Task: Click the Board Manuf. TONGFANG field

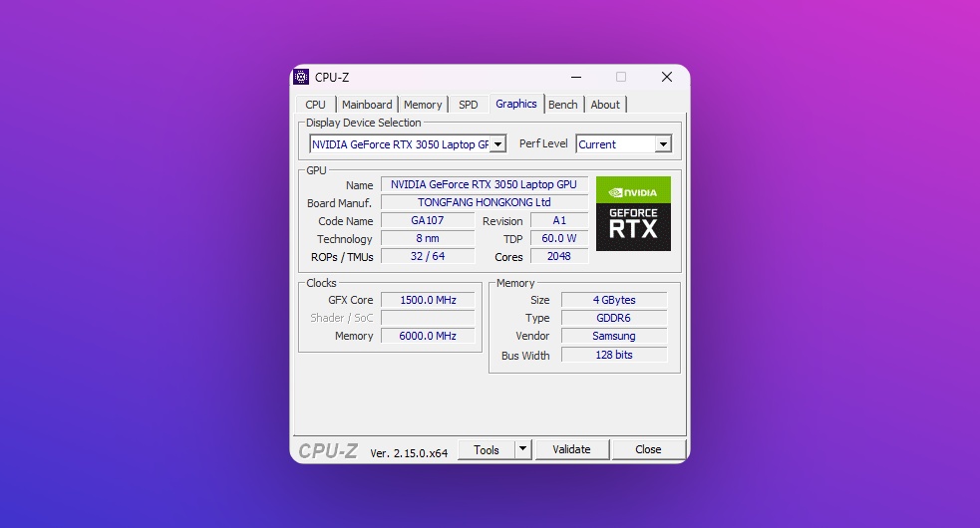Action: pos(484,203)
